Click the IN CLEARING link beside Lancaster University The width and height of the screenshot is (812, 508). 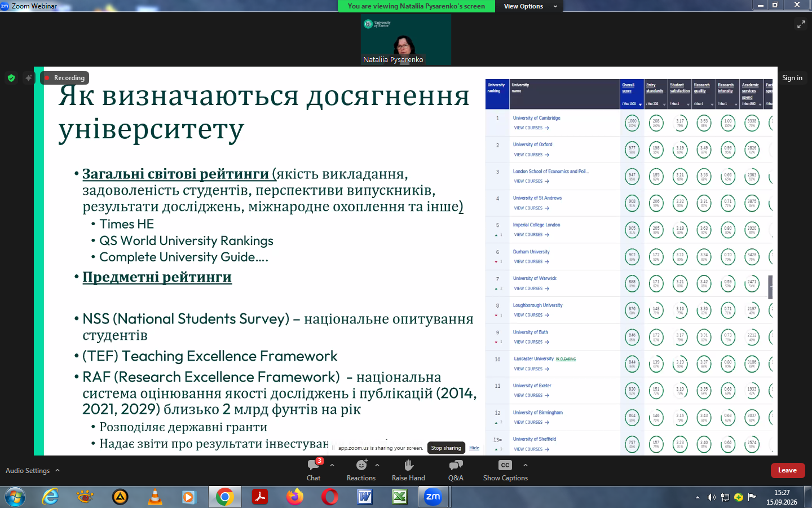566,359
